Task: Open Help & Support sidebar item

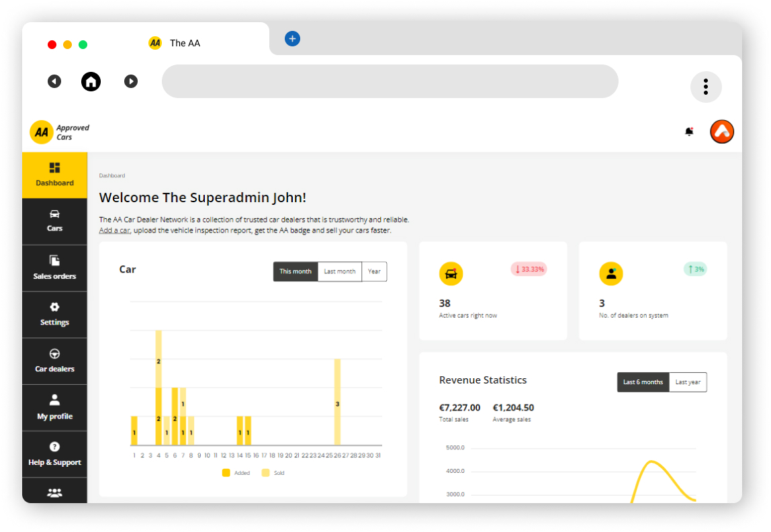Action: (x=54, y=454)
